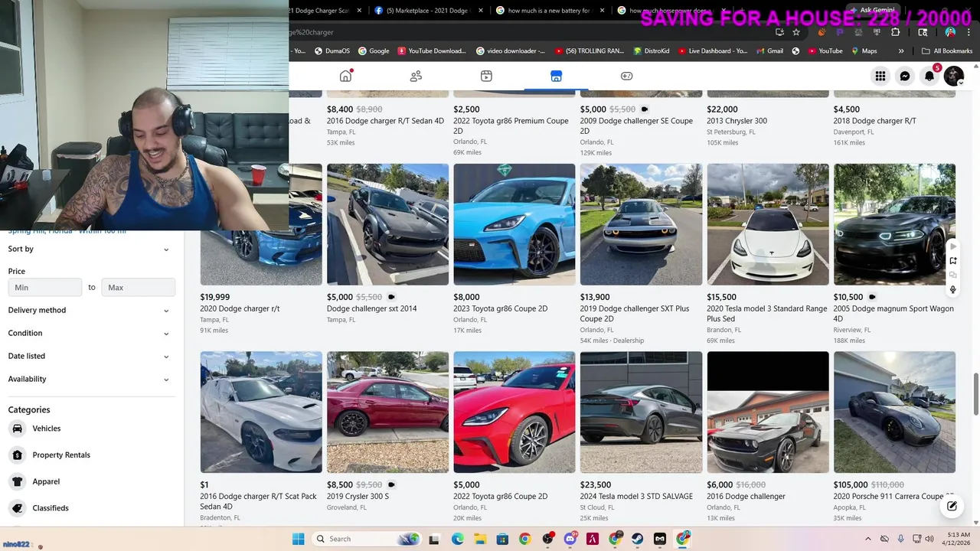Open the 2020 Tesla model 3 white car photo
Screen dimensions: 980x551
click(x=768, y=224)
